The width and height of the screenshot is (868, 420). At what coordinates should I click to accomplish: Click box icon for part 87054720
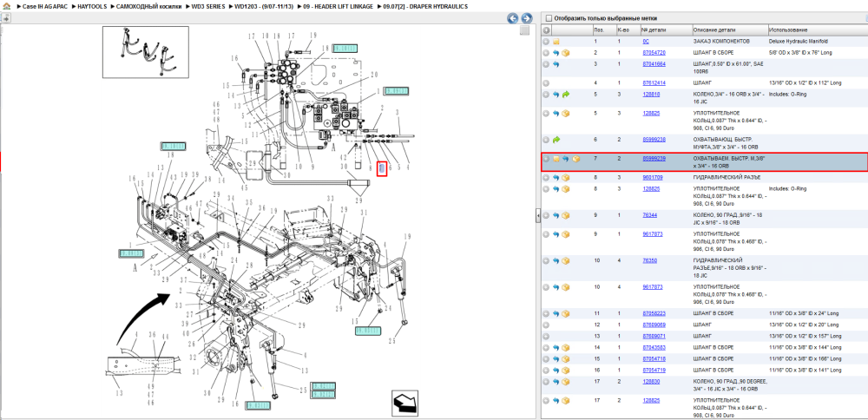click(566, 53)
